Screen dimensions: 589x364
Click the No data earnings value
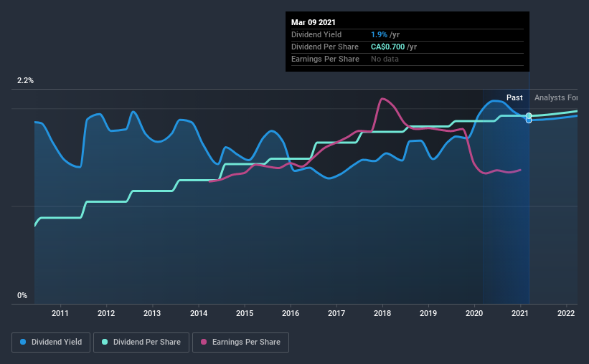coord(385,59)
